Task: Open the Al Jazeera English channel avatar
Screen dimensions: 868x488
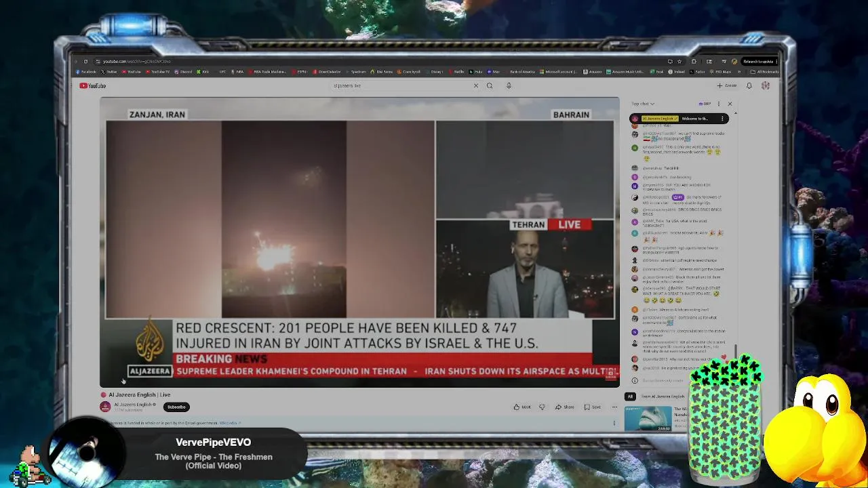Action: click(105, 407)
